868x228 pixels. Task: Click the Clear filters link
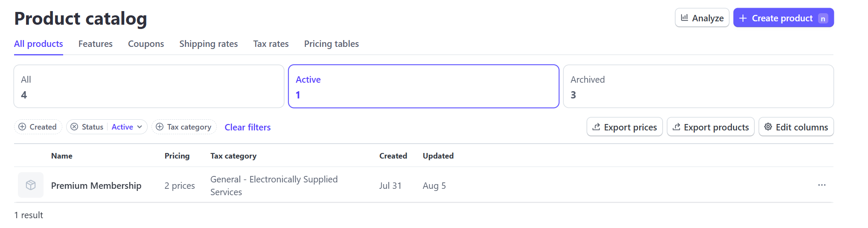(x=248, y=127)
